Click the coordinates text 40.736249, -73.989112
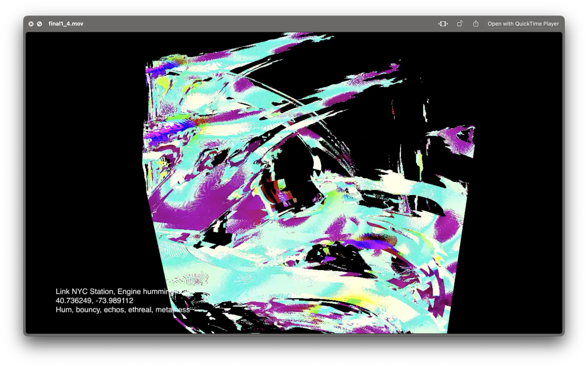Screen dimensions: 588x367 94,301
